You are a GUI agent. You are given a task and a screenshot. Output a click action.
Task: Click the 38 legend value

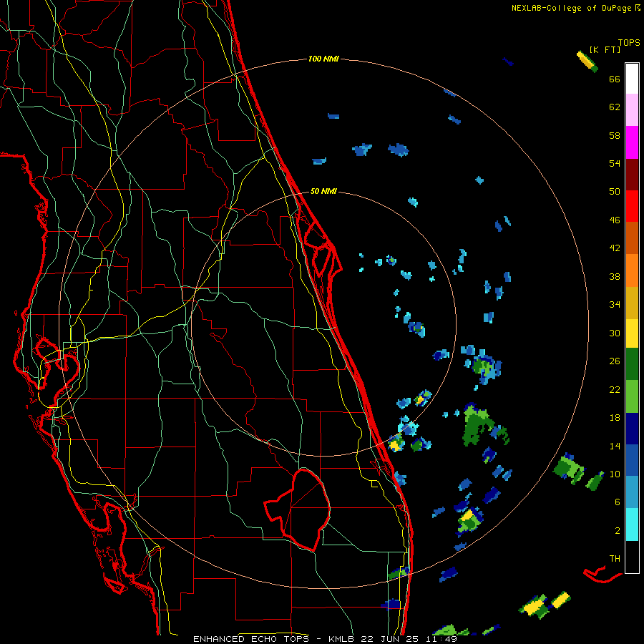615,276
